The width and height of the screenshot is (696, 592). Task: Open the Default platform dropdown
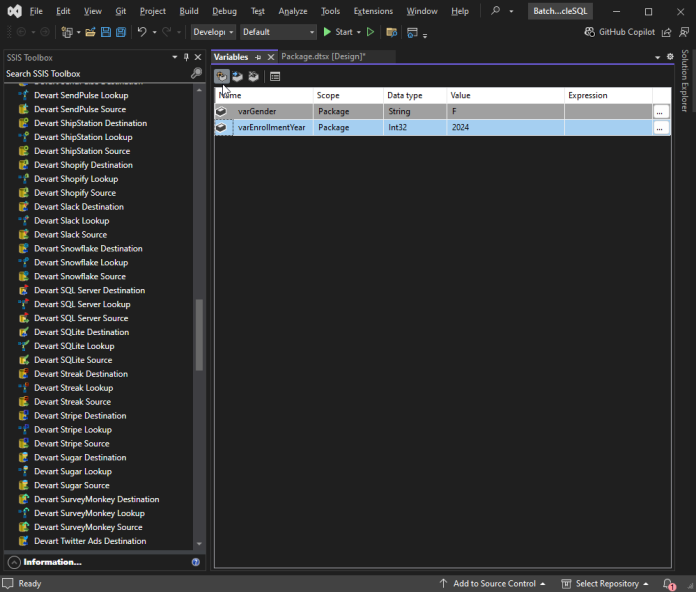click(278, 32)
